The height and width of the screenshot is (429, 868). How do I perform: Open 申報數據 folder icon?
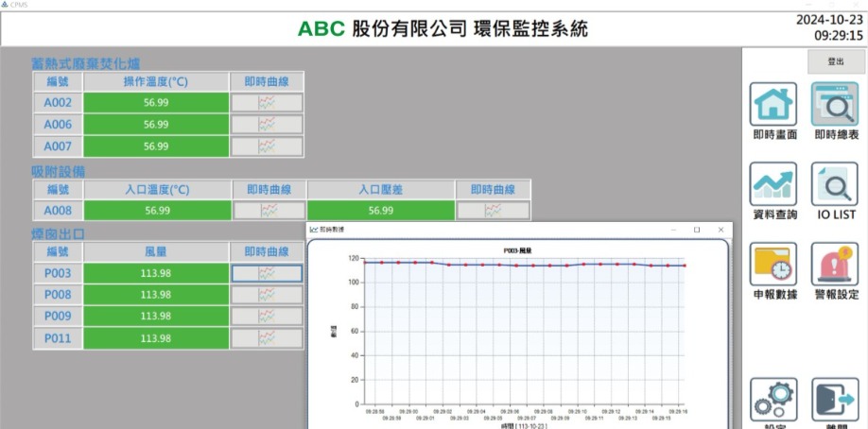coord(773,264)
